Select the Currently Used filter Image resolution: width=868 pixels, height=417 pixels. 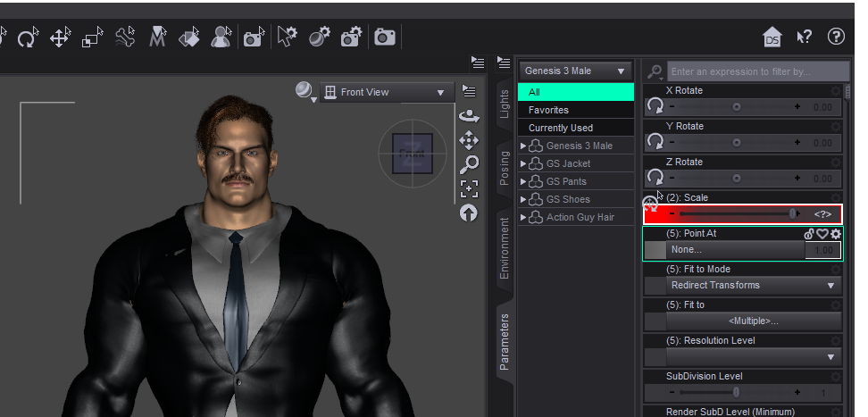click(561, 128)
